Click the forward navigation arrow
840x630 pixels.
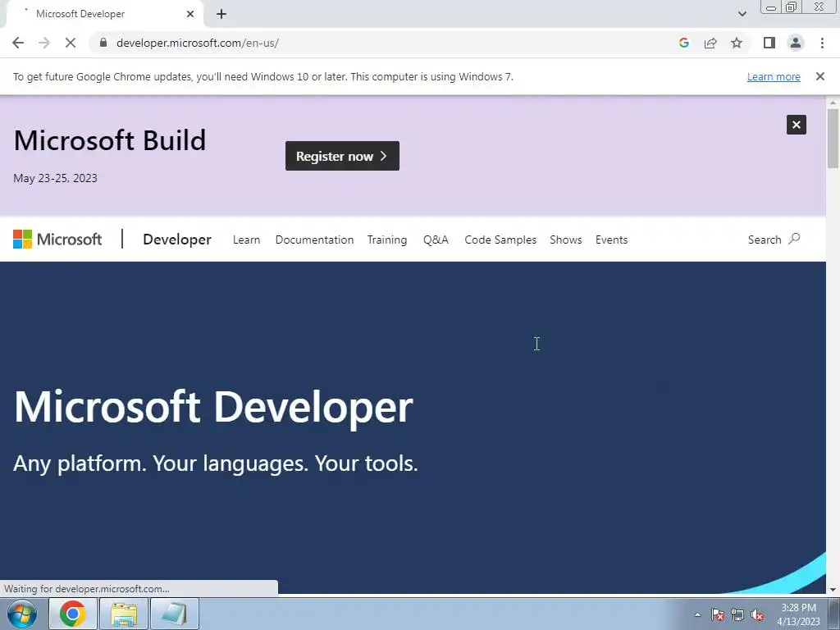[x=44, y=43]
